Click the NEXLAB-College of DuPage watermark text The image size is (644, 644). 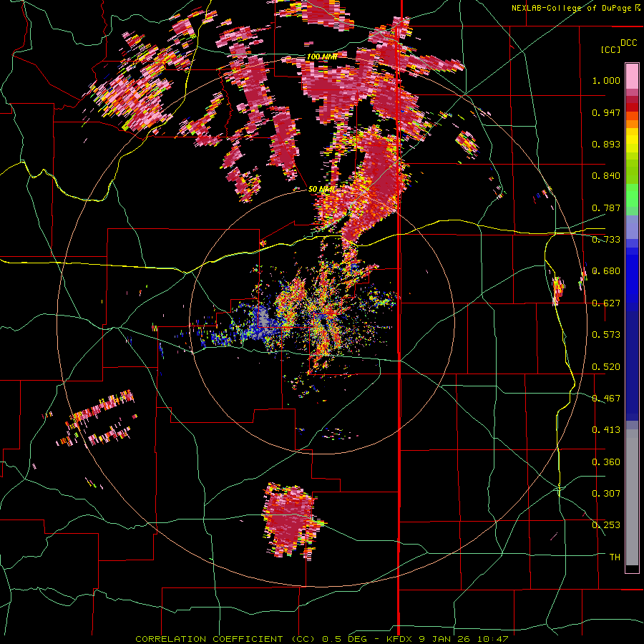[575, 8]
